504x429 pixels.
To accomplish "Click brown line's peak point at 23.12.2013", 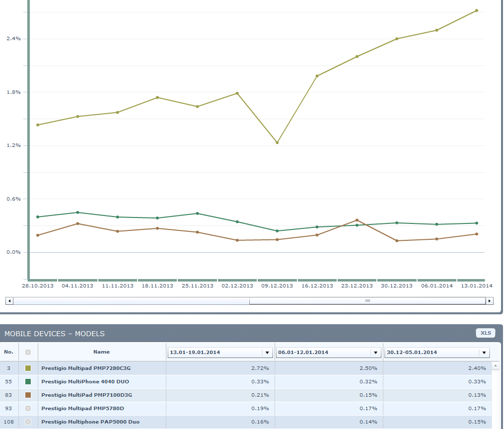I will pyautogui.click(x=357, y=220).
